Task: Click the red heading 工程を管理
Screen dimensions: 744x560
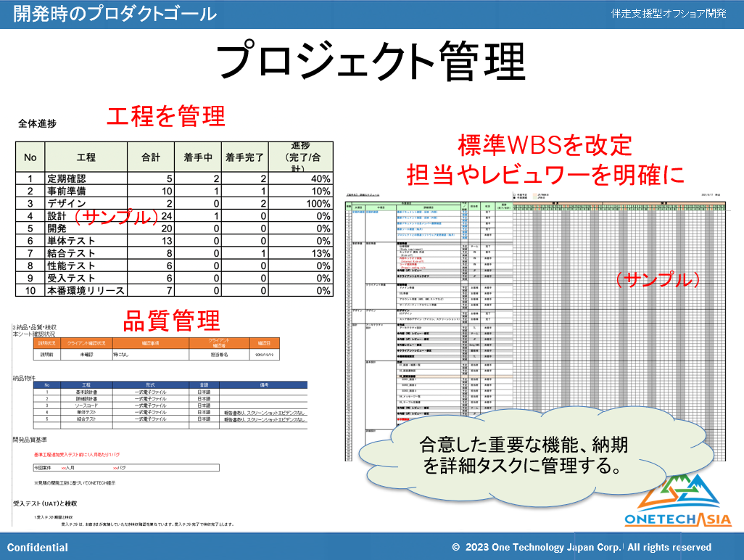Action: 165,116
